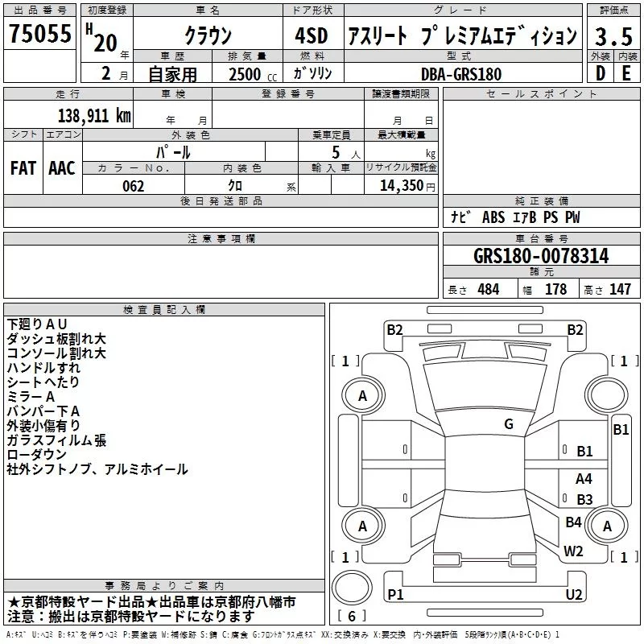The width and height of the screenshot is (644, 644).
Task: Click the recycle deposit 14,350円
Action: point(407,186)
